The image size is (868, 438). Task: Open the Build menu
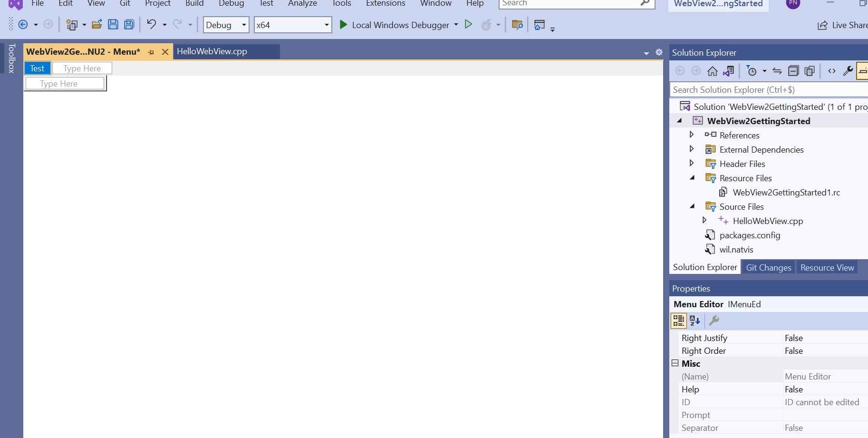[x=194, y=3]
